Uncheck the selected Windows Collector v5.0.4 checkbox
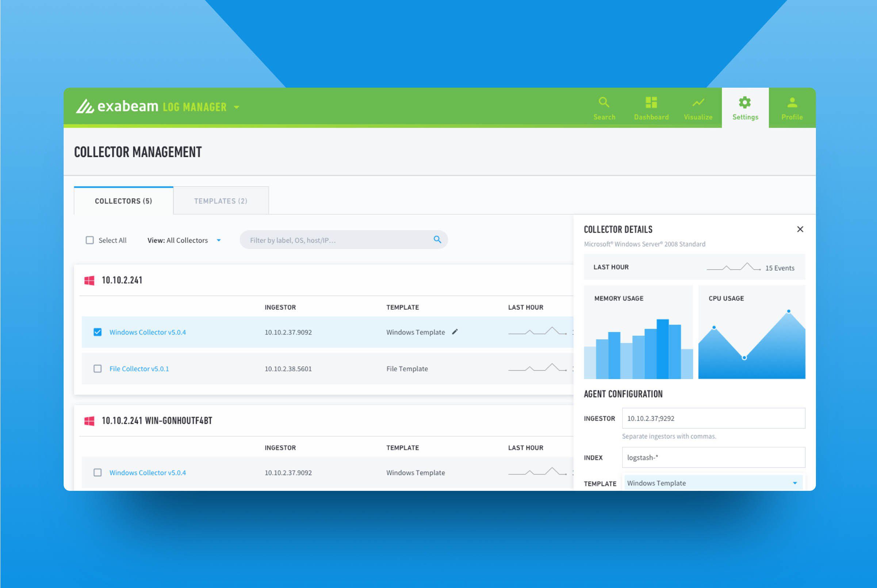This screenshot has height=588, width=877. 97,332
